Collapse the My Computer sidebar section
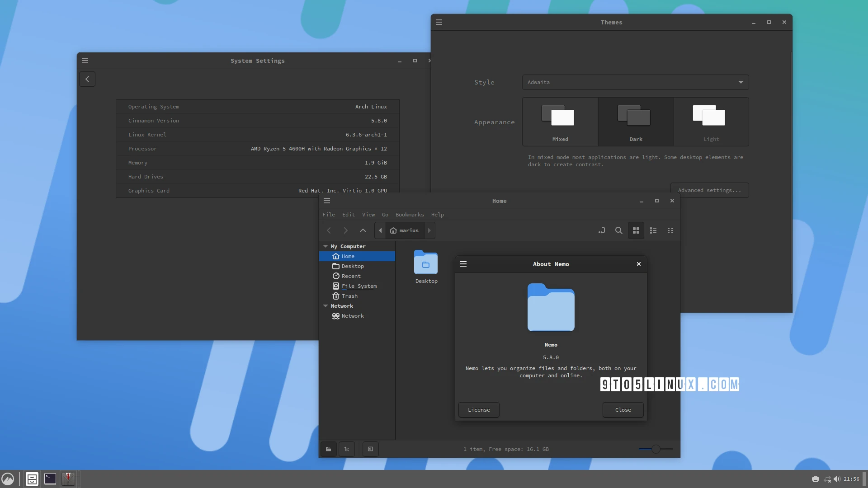The height and width of the screenshot is (488, 868). [326, 246]
